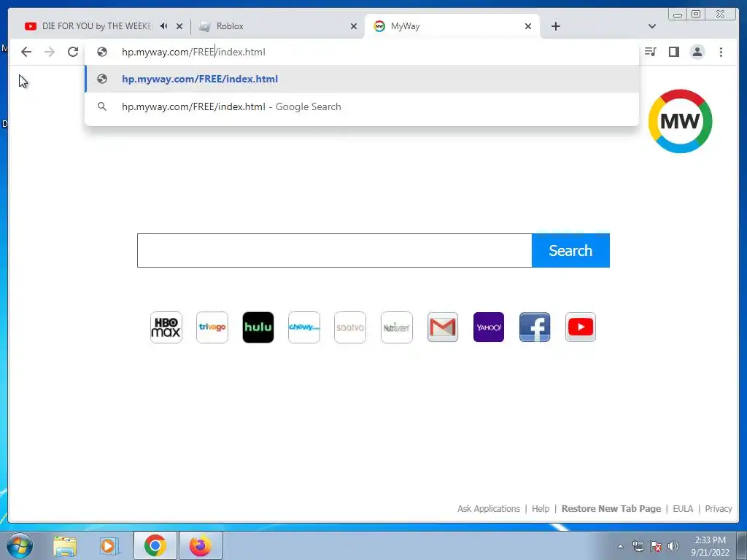The image size is (747, 560).
Task: Open a new tab with plus button
Action: [555, 26]
